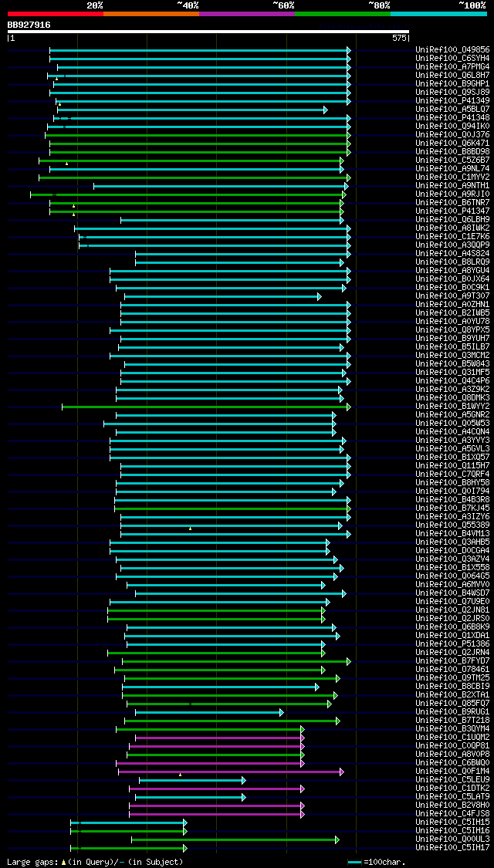Select the UniRef100_Q3AZV4 label
494x868 pixels.
click(x=452, y=559)
